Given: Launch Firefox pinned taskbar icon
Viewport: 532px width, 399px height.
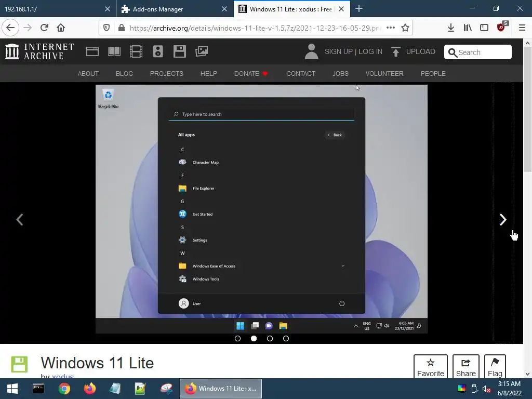Looking at the screenshot, I should (x=90, y=389).
